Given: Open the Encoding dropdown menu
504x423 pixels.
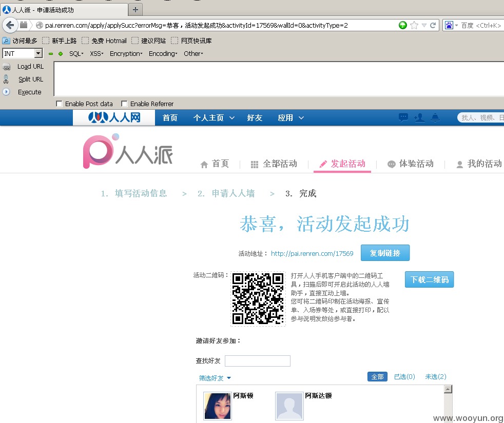Looking at the screenshot, I should click(x=163, y=54).
